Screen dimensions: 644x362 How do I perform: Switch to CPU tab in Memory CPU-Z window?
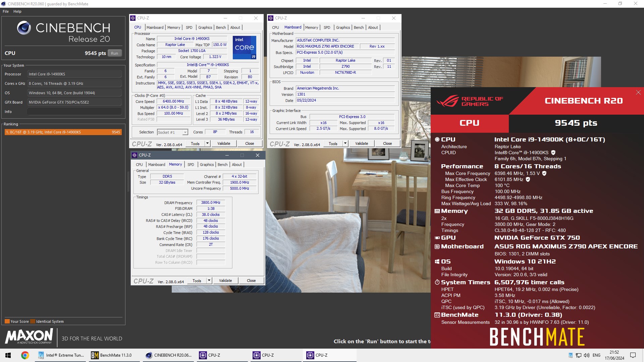click(x=139, y=165)
